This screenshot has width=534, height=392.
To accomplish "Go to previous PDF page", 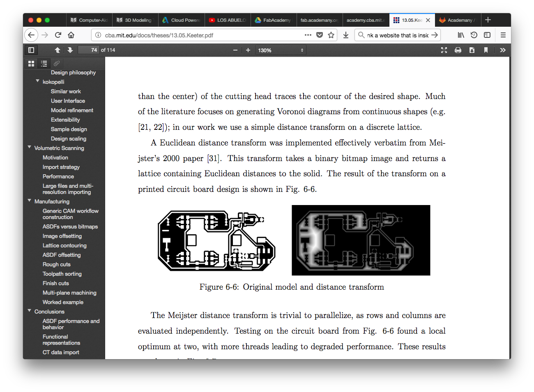I will point(58,50).
